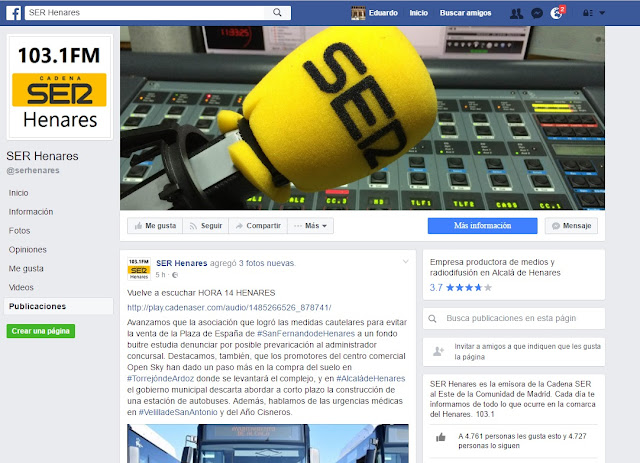This screenshot has height=463, width=640.
Task: Click the Mensaje button
Action: coord(571,226)
